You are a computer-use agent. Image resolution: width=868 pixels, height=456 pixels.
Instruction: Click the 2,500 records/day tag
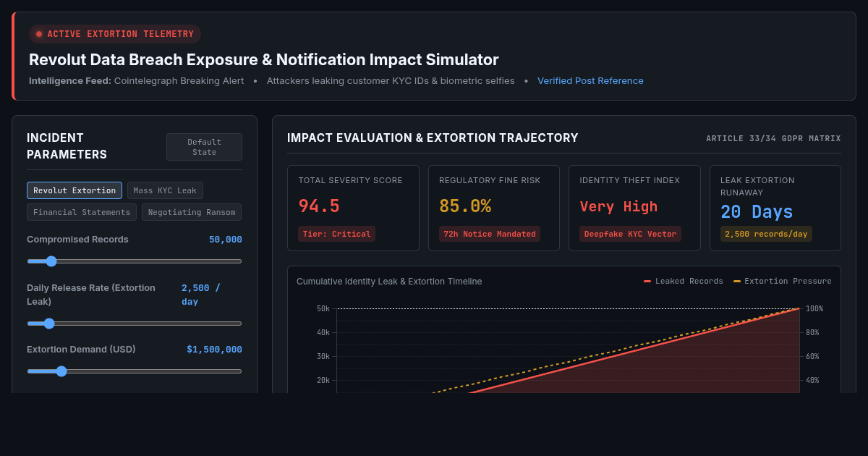[766, 234]
